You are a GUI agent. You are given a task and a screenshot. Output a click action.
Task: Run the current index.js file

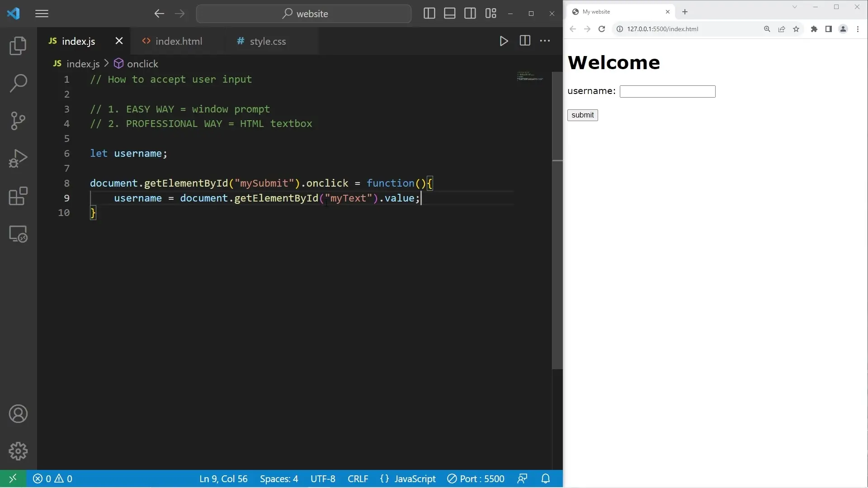tap(504, 41)
